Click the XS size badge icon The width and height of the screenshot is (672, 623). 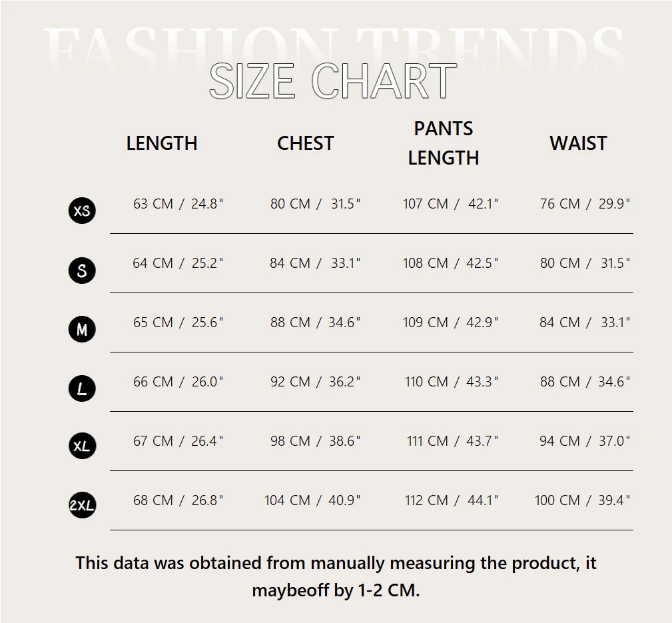point(82,211)
